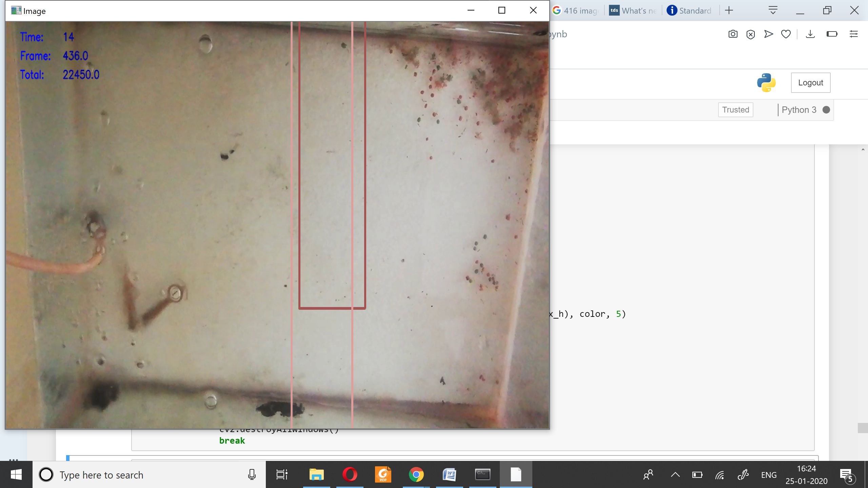Viewport: 868px width, 488px height.
Task: Enable battery saver mode
Action: click(832, 34)
